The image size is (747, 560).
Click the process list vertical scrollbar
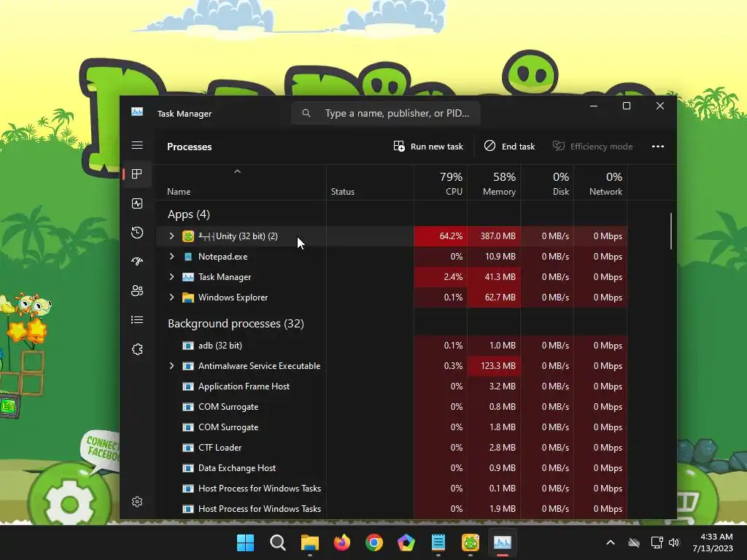click(x=671, y=231)
